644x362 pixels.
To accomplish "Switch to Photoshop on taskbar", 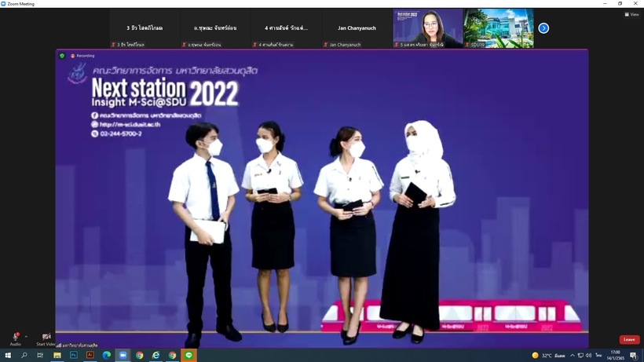I will click(x=74, y=355).
